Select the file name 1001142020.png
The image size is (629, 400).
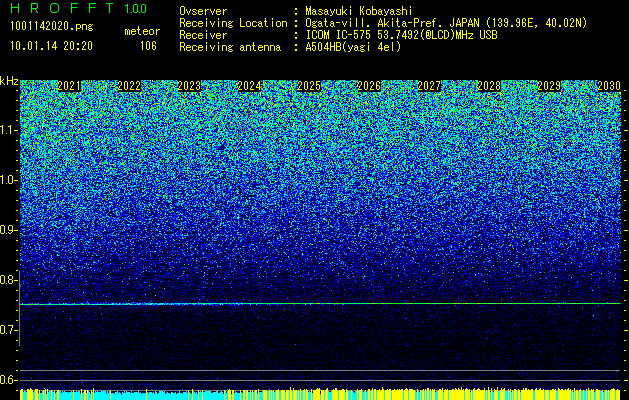tap(52, 27)
